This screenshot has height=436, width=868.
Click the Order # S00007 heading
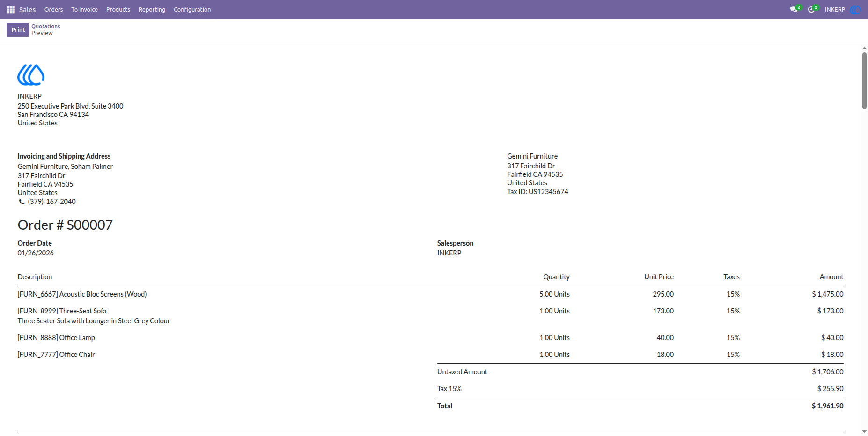(65, 225)
